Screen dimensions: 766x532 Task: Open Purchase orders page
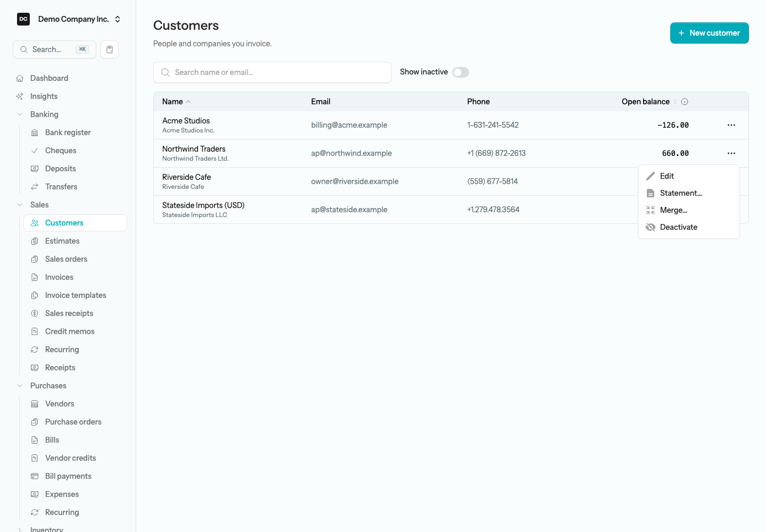(75, 422)
